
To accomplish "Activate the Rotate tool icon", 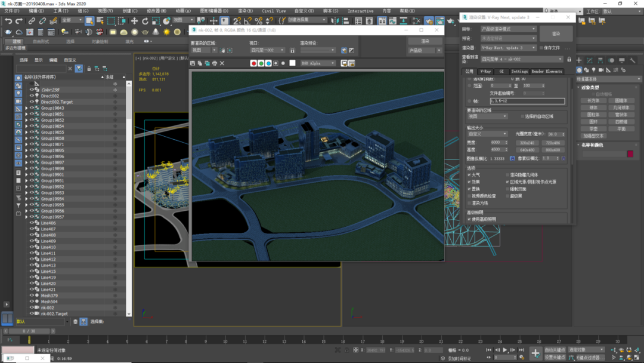I will coord(145,20).
